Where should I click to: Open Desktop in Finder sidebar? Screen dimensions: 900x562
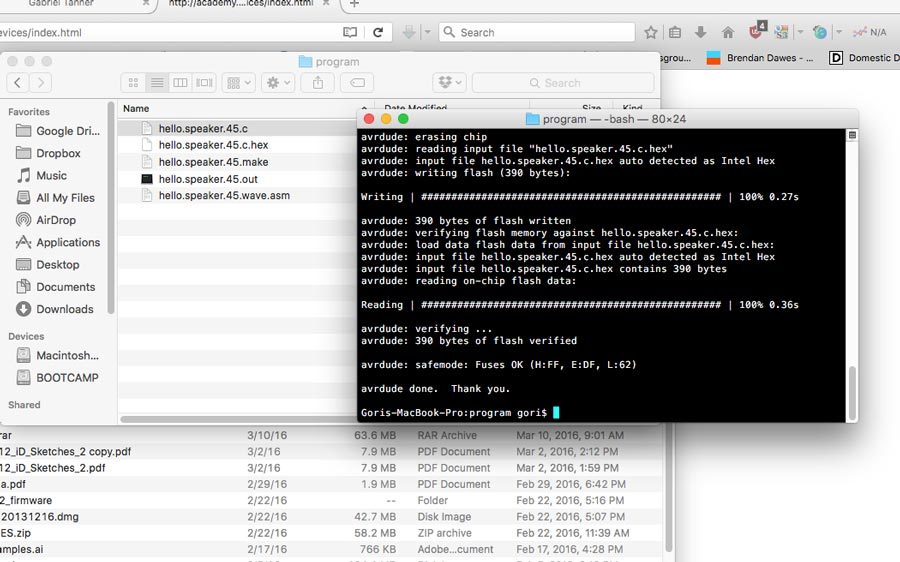tap(48, 265)
